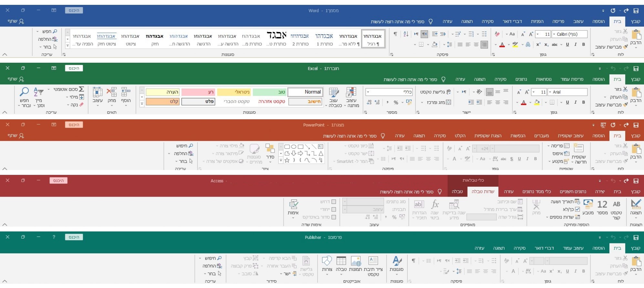Viewport: 644px width, 288px height.
Task: Click AutoSum sigma icon in Excel
Action: click(x=81, y=89)
